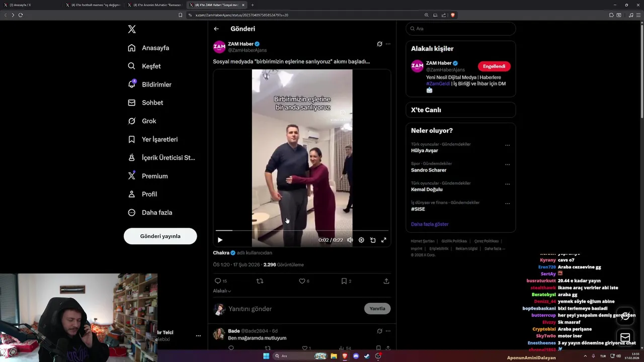
Task: Open more options on the ZAM Haber post
Action: coord(388,44)
